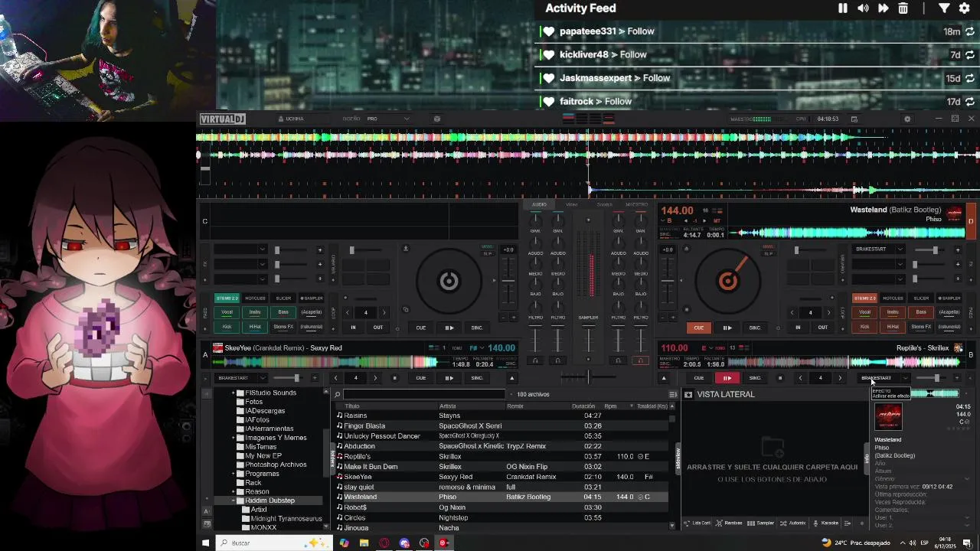Play or pause right deck D
980x551 pixels.
727,328
